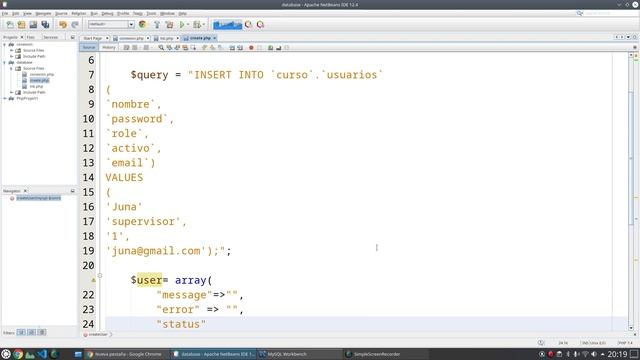640x360 pixels.
Task: Switch to Source editor view
Action: coord(89,48)
